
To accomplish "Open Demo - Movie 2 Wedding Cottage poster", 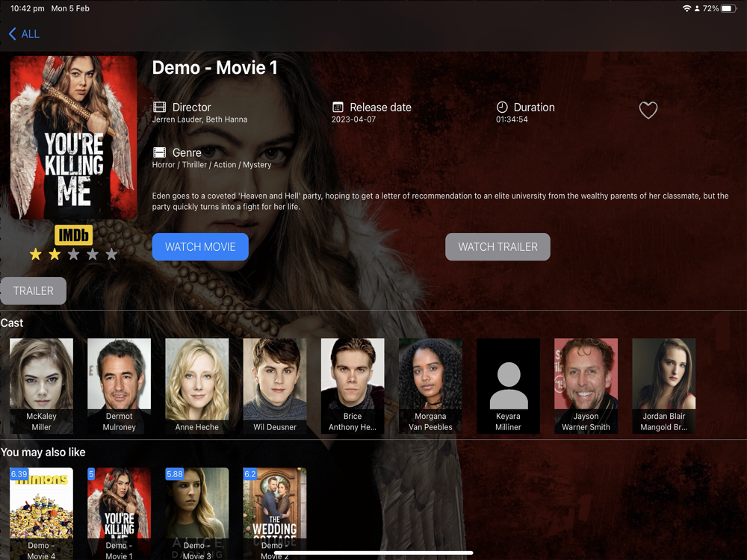I will pos(275,514).
